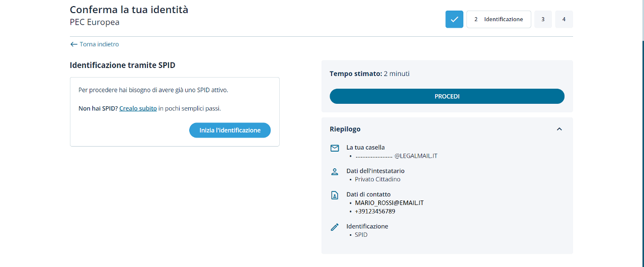Click the Riepilogo heading
The width and height of the screenshot is (644, 267).
pyautogui.click(x=345, y=129)
